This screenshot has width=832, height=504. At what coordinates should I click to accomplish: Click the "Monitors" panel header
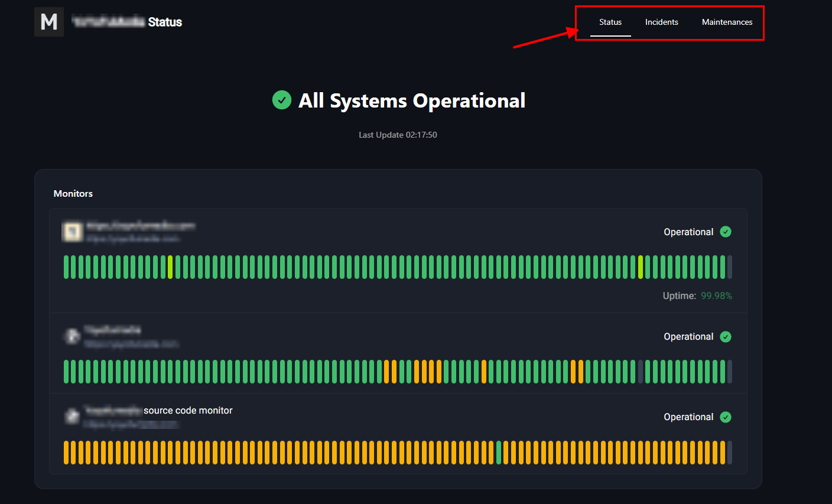(73, 193)
